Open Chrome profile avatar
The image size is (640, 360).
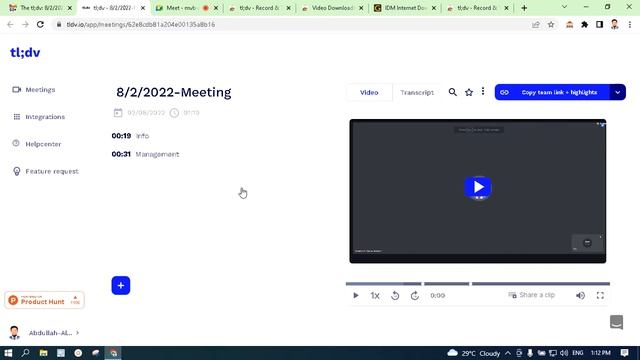(615, 24)
